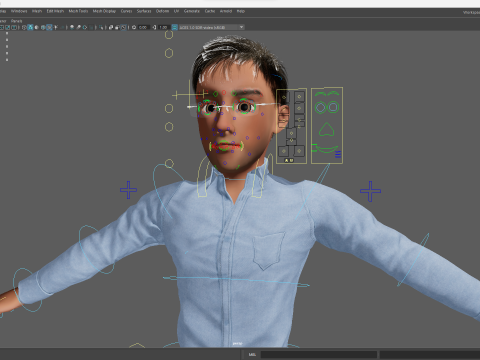Toggle motion blur icon
Screen dimensions: 480x360
pyautogui.click(x=78, y=27)
